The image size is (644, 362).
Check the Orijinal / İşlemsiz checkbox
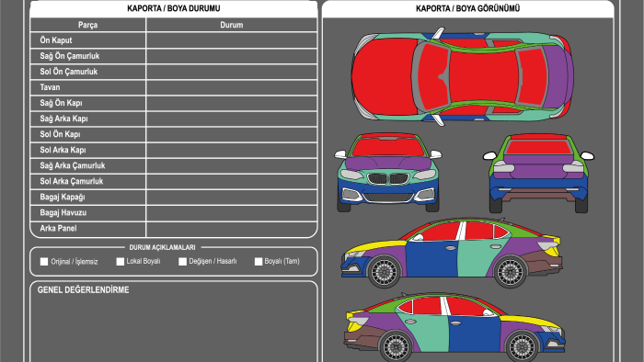pos(44,262)
